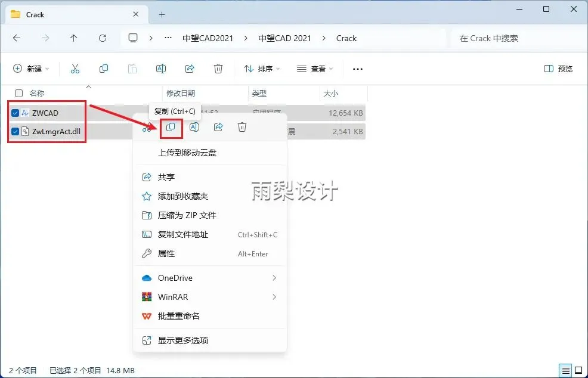Uncheck the ZWCAD file checkbox
The height and width of the screenshot is (378, 588).
pos(16,113)
